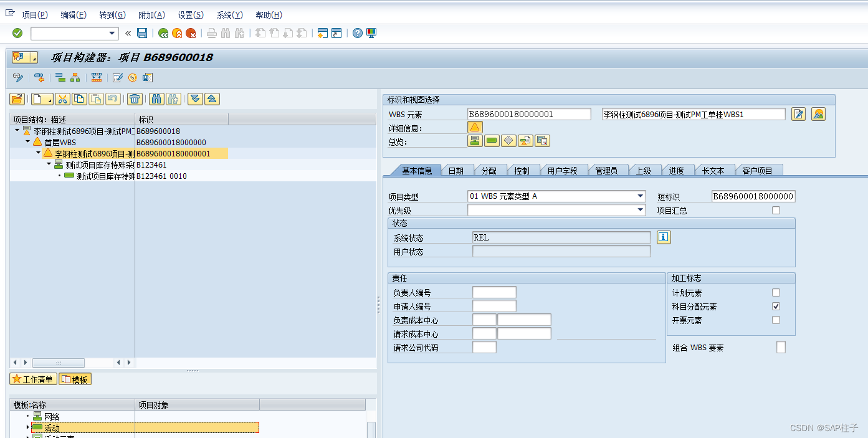This screenshot has width=868, height=438.
Task: Click the hierarchy graphic icon
Action: pyautogui.click(x=75, y=77)
